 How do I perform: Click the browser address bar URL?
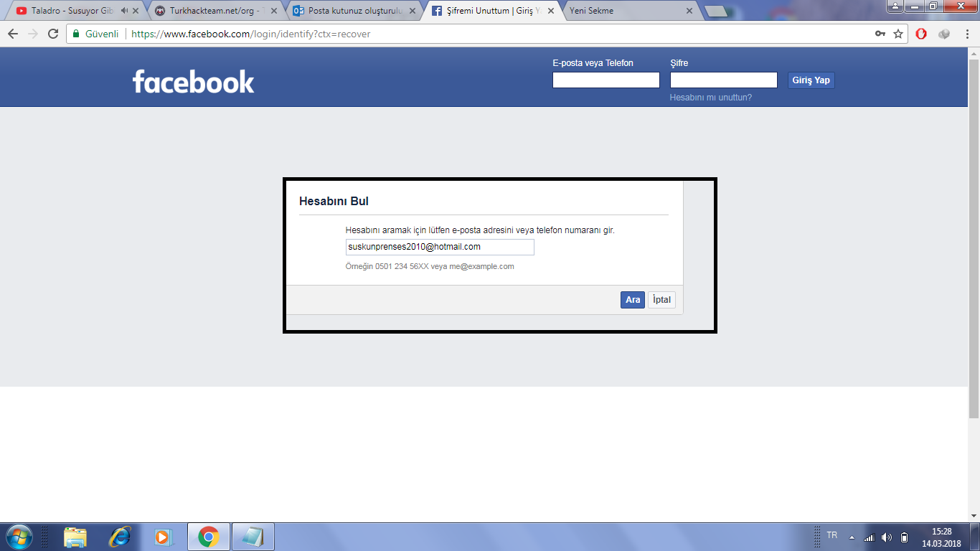(x=251, y=34)
